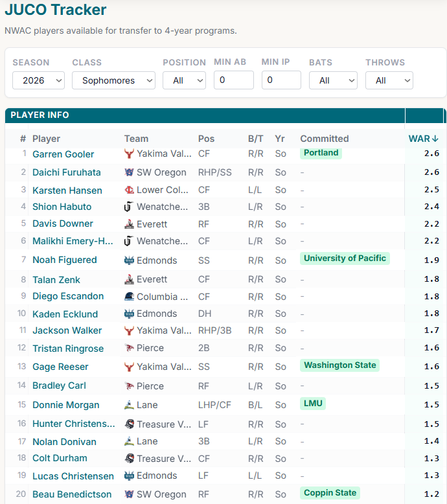447x504 pixels.
Task: Open the Bats filter dropdown
Action: tap(333, 80)
